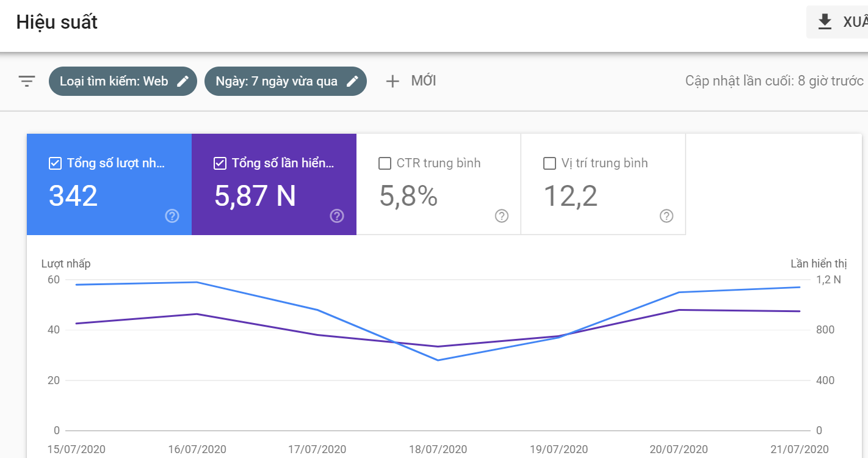Click pencil icon on date range chip
868x458 pixels.
pyautogui.click(x=352, y=81)
